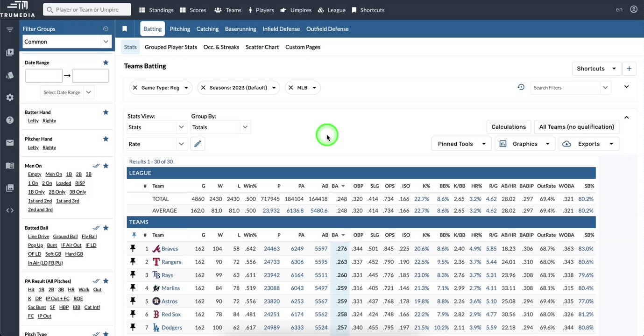Open Grouped Player Stats tab

(x=171, y=47)
